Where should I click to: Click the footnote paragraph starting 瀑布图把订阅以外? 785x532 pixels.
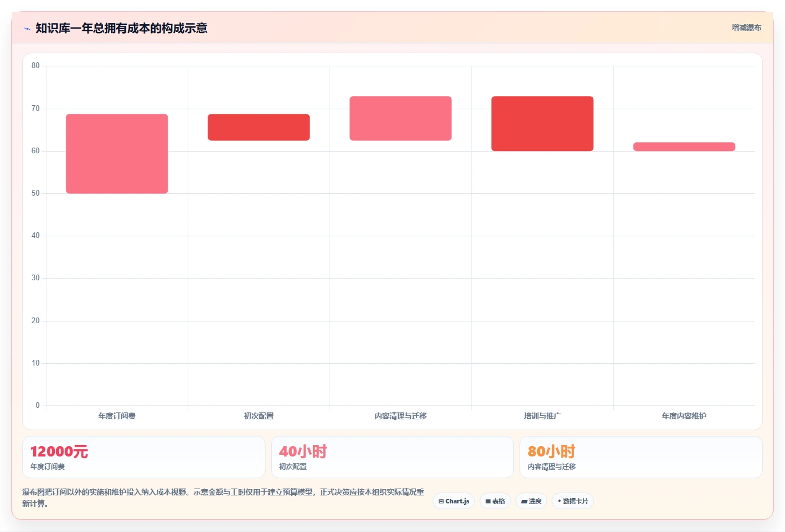point(223,498)
